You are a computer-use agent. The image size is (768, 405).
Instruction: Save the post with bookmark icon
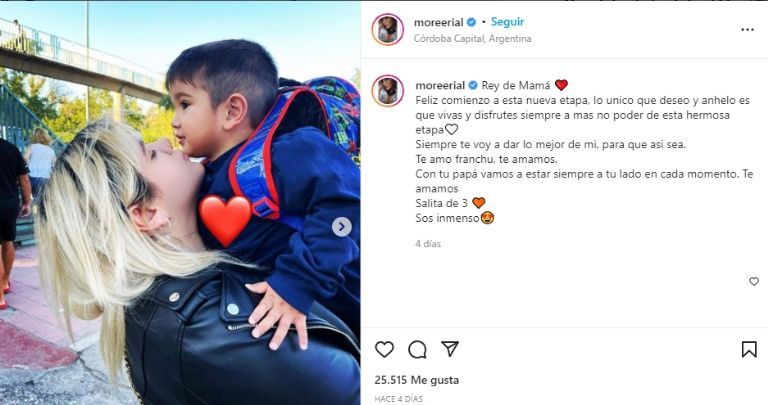click(749, 349)
